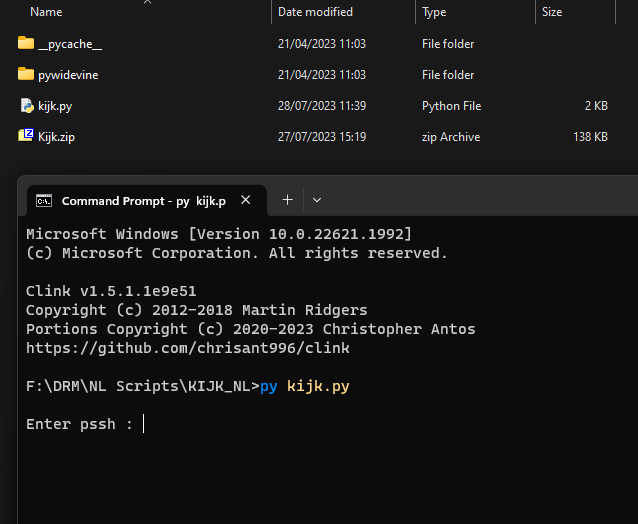Close the Command Prompt tab

tap(246, 201)
